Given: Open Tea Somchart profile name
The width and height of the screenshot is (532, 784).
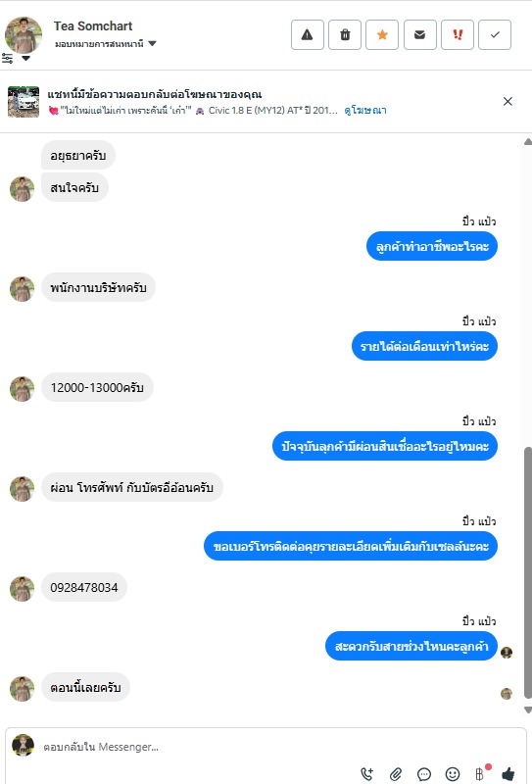Looking at the screenshot, I should pos(93,26).
